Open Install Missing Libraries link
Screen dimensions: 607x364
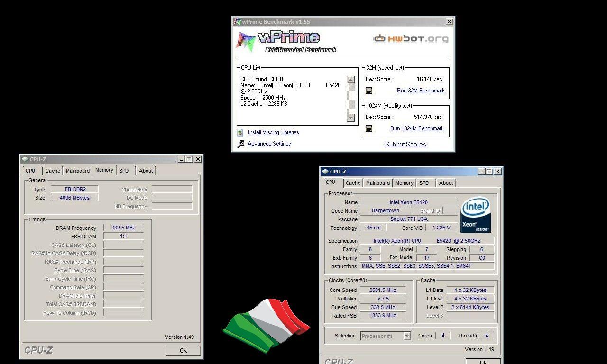273,132
